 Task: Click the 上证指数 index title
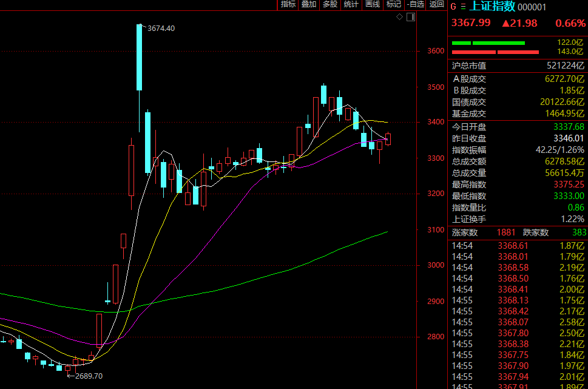(492, 7)
